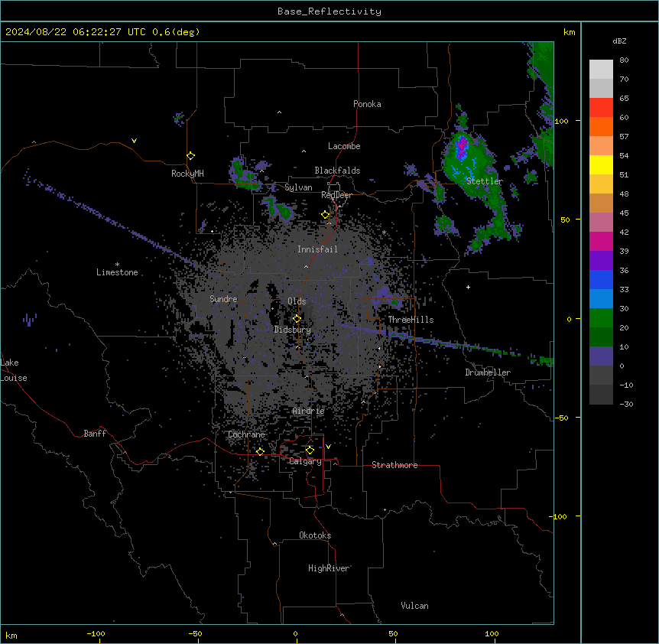The width and height of the screenshot is (659, 644).
Task: Click the yellow v marker northwest of RockyMH
Action: pyautogui.click(x=134, y=141)
